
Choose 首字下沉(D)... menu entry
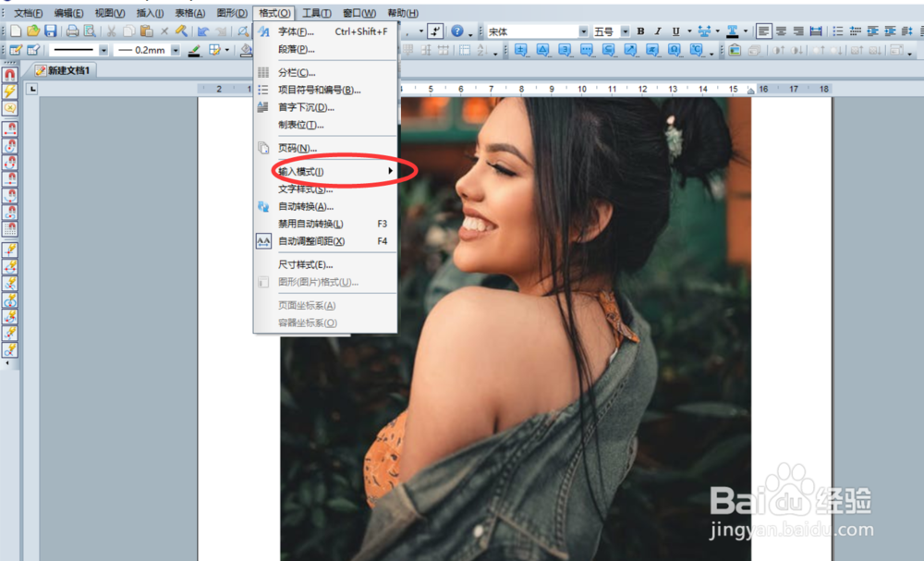coord(325,107)
